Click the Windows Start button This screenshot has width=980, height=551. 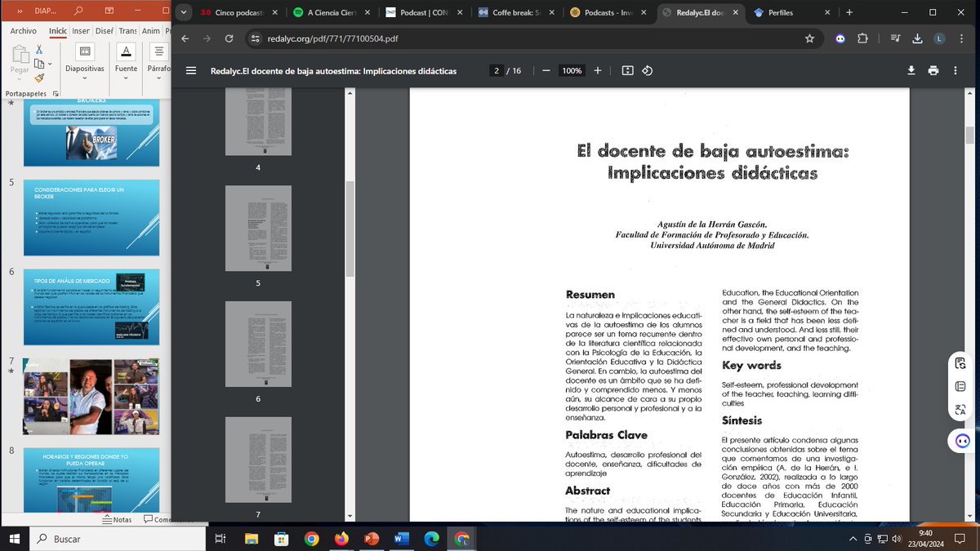tap(15, 539)
